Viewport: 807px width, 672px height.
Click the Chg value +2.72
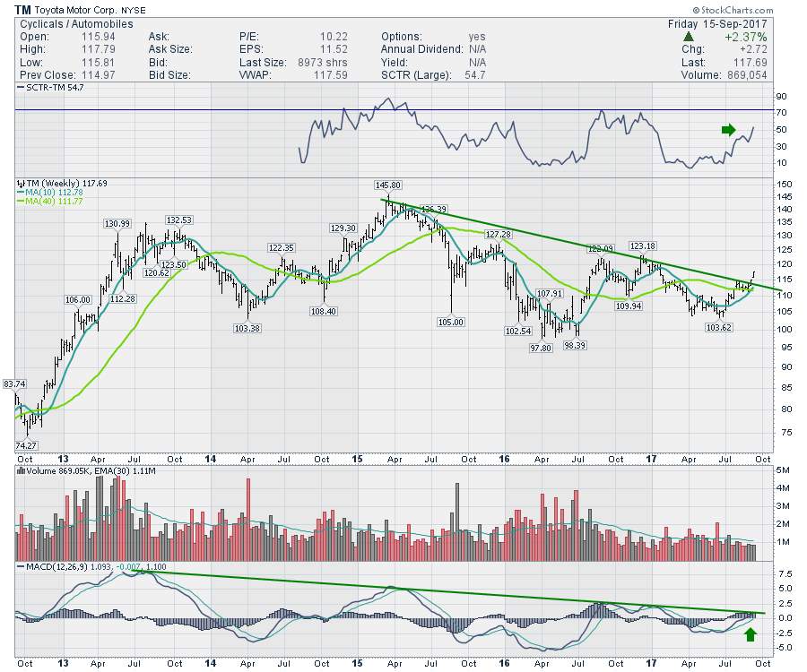pyautogui.click(x=753, y=49)
